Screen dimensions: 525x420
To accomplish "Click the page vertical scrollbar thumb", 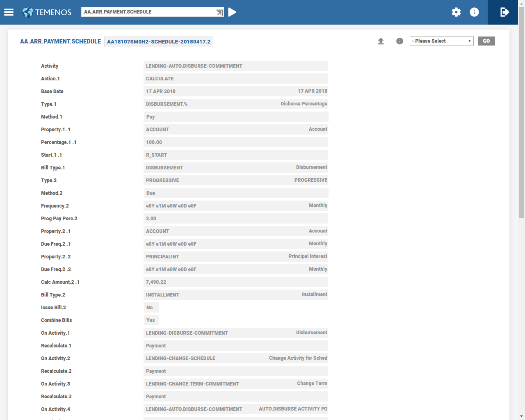I will [x=521, y=111].
